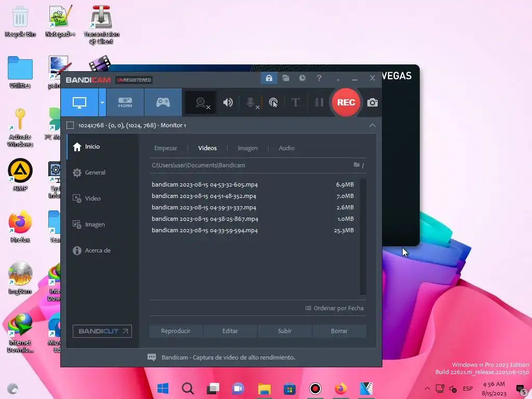Viewport: 532px width, 399px height.
Task: Switch to HDMI device recording mode
Action: pyautogui.click(x=125, y=102)
